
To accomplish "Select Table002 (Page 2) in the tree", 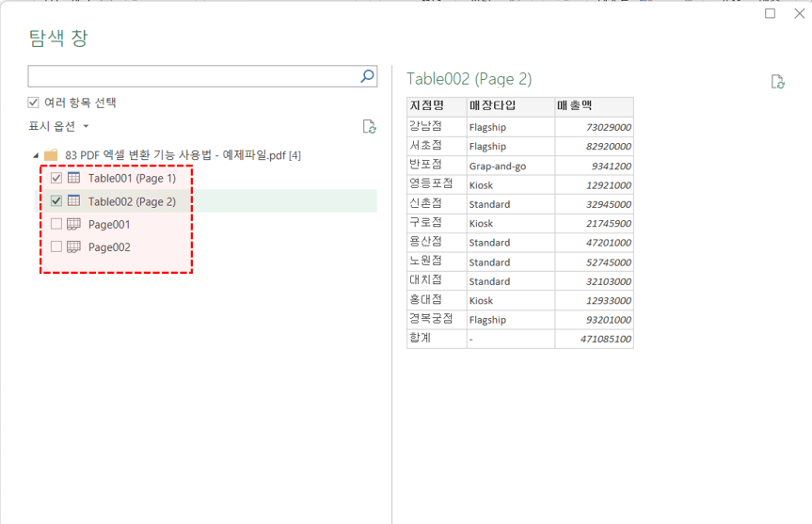I will 132,201.
